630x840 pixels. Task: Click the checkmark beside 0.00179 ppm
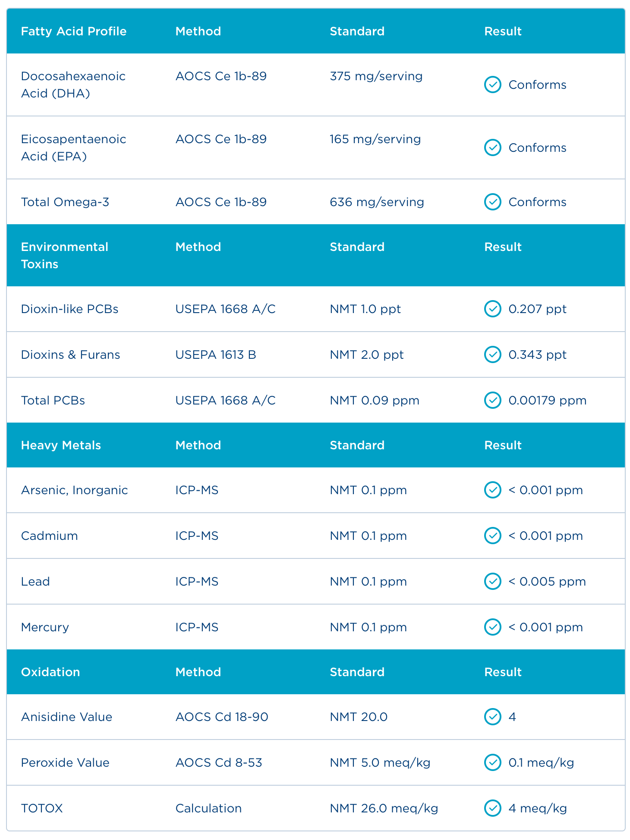pyautogui.click(x=492, y=400)
